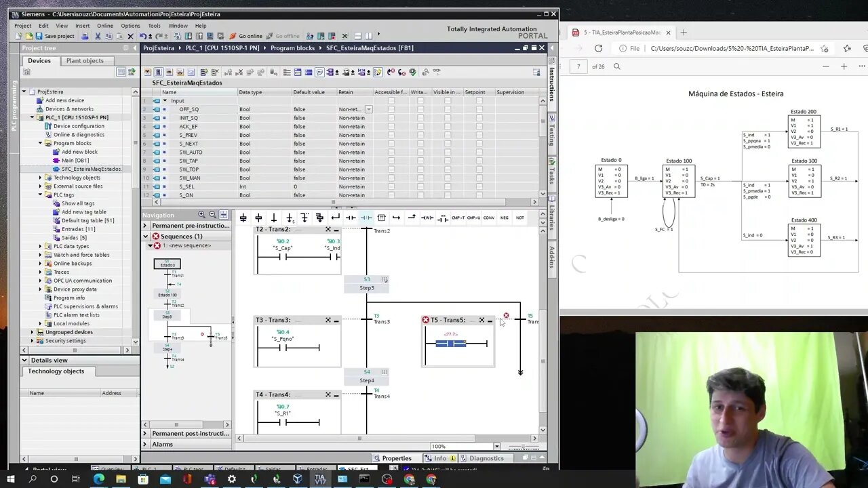Expand Permanent pre-instructions section
This screenshot has width=868, height=488.
tap(145, 226)
